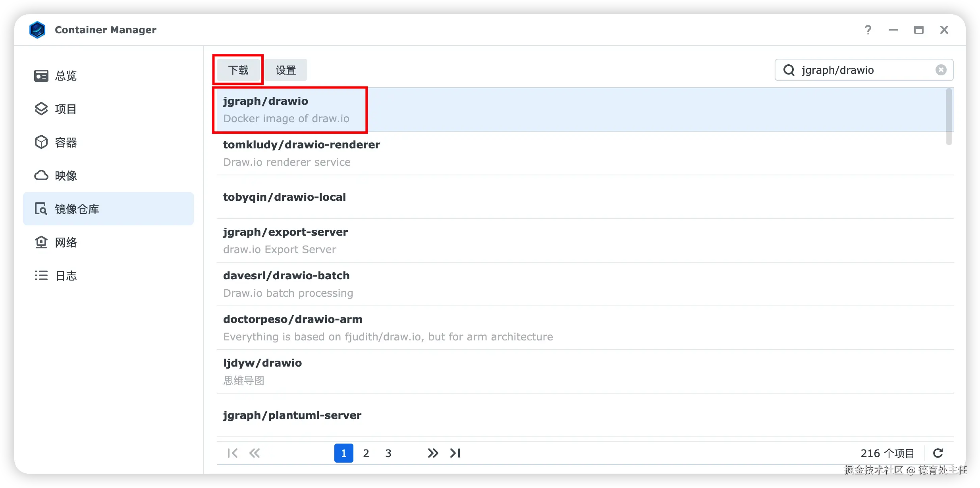Open the 设置 settings button
This screenshot has height=488, width=980.
click(x=286, y=70)
